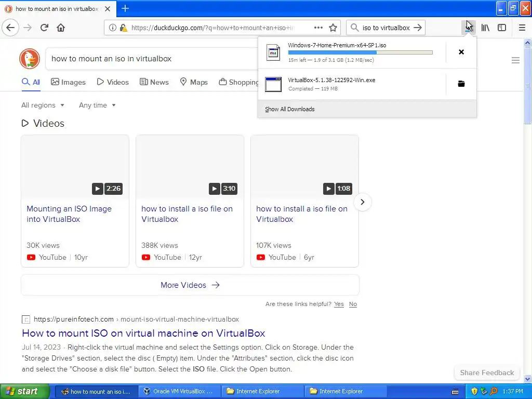The height and width of the screenshot is (399, 532).
Task: Open a new browser tab
Action: pyautogui.click(x=125, y=8)
